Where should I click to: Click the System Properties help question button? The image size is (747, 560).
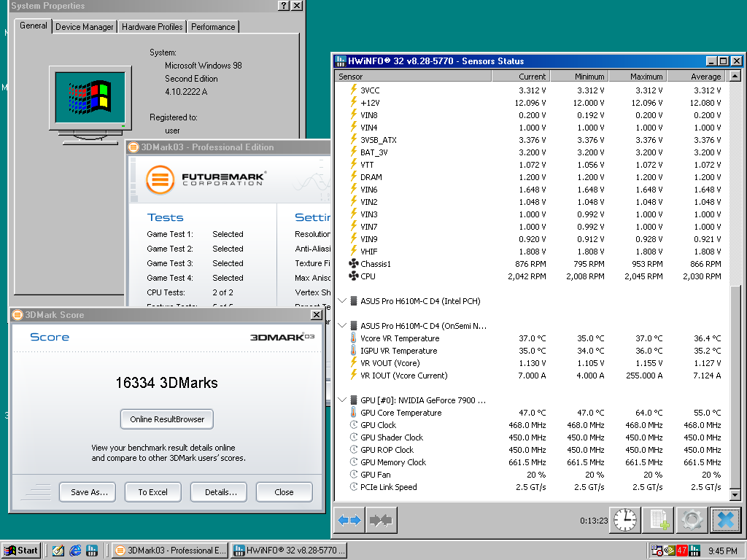pyautogui.click(x=284, y=5)
